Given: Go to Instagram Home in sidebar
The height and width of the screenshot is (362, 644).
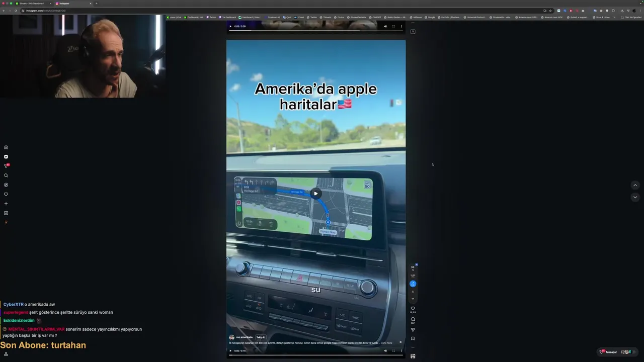Looking at the screenshot, I should pos(6,147).
